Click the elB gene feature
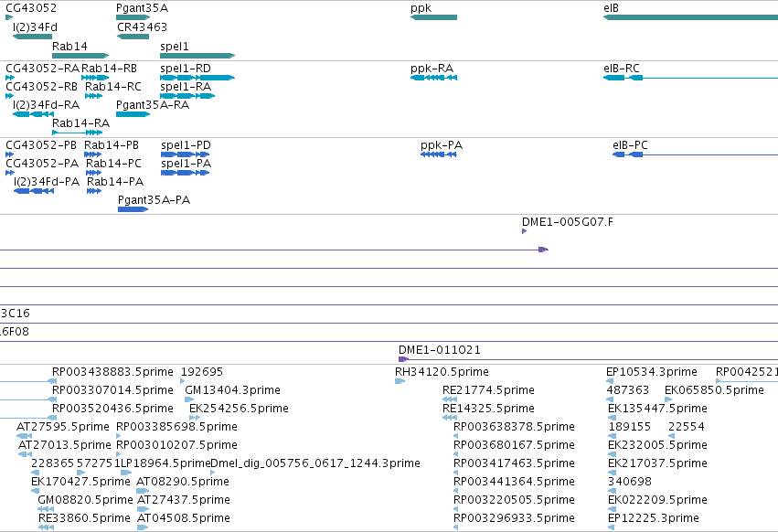This screenshot has height=532, width=778. [x=690, y=17]
